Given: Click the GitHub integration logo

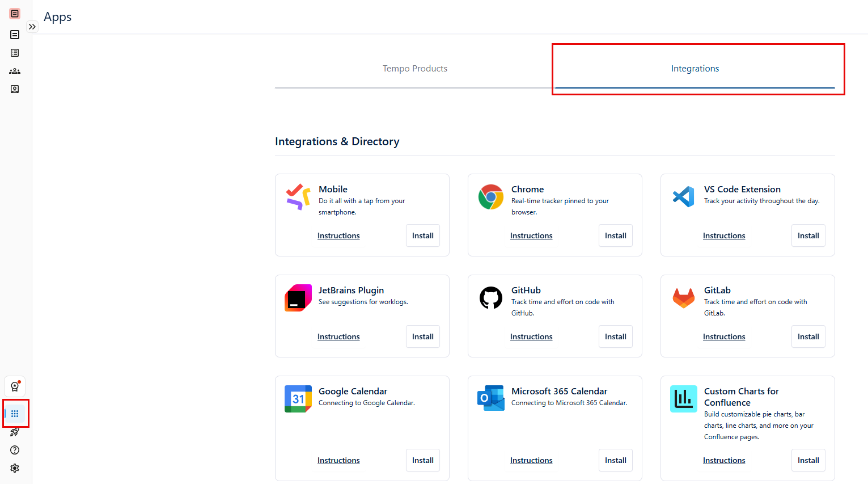Looking at the screenshot, I should (490, 297).
